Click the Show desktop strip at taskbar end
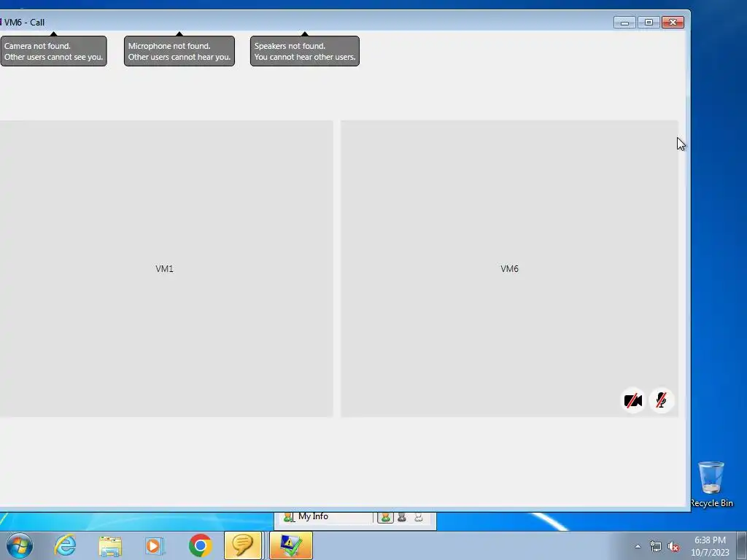 (742, 546)
